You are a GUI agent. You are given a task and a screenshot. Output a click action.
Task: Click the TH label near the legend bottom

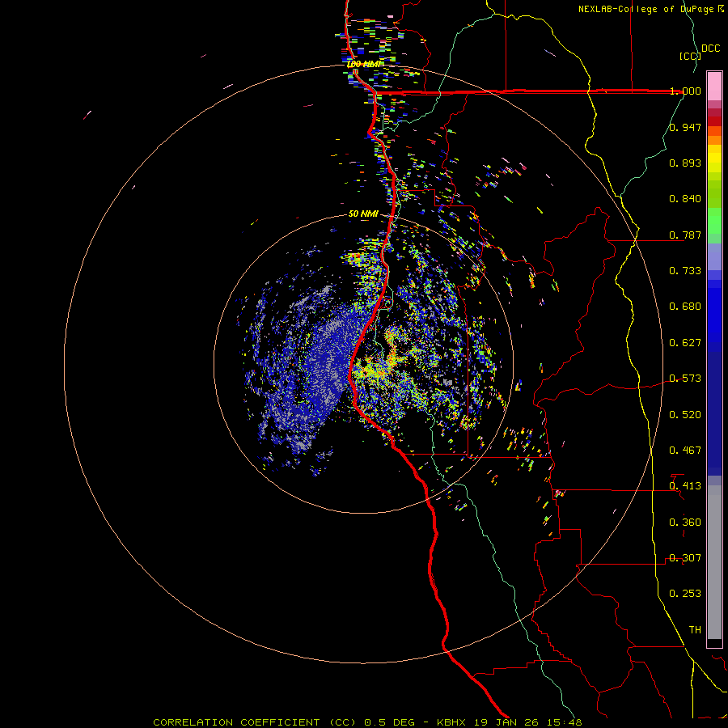click(695, 630)
